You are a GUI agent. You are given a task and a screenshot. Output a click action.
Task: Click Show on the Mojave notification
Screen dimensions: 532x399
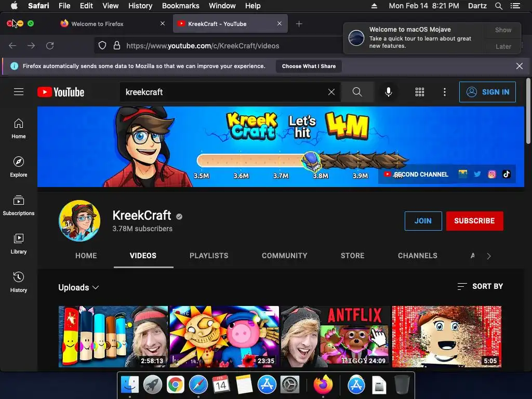[x=503, y=30]
